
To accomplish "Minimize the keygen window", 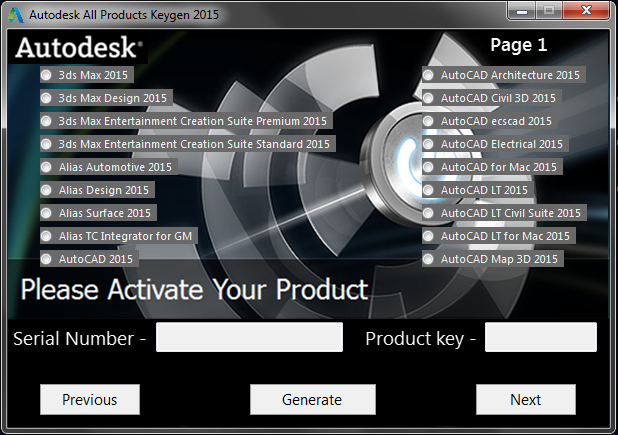I will tap(522, 11).
